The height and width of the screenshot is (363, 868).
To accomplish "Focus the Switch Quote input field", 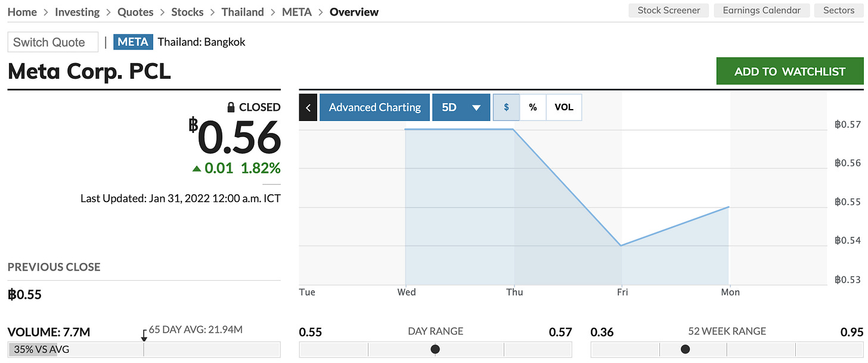I will [53, 42].
